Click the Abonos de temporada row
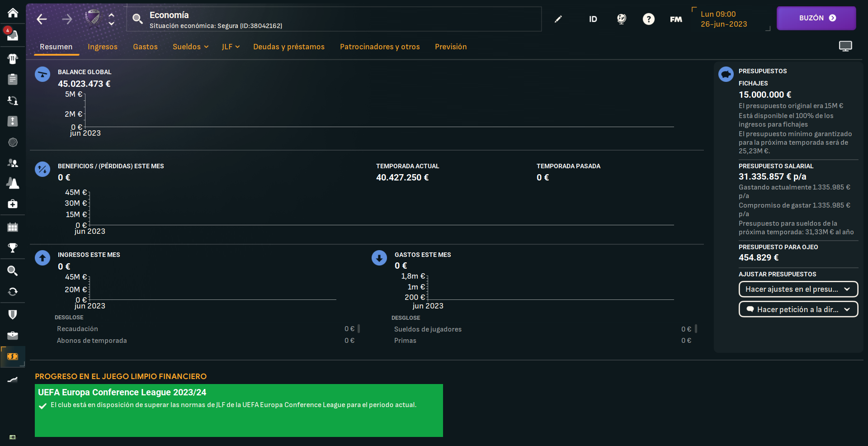 [x=206, y=341]
